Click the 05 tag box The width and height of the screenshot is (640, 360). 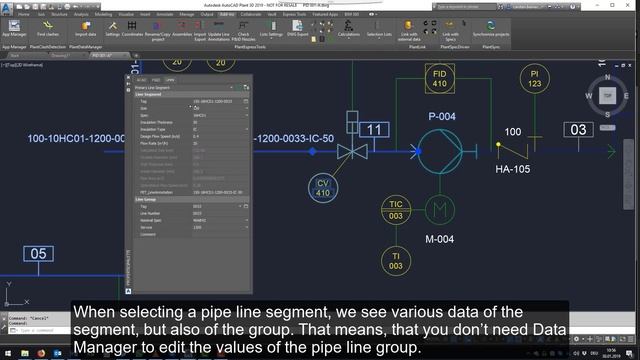38,253
